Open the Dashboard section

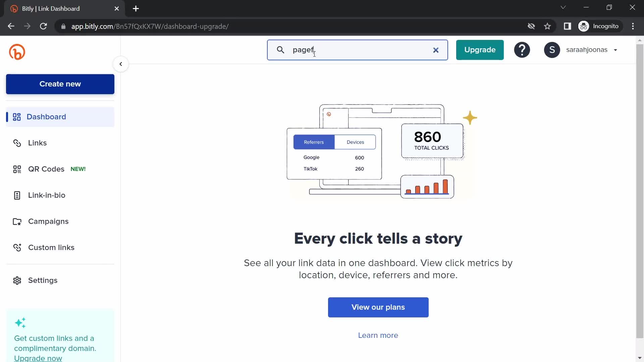point(46,117)
